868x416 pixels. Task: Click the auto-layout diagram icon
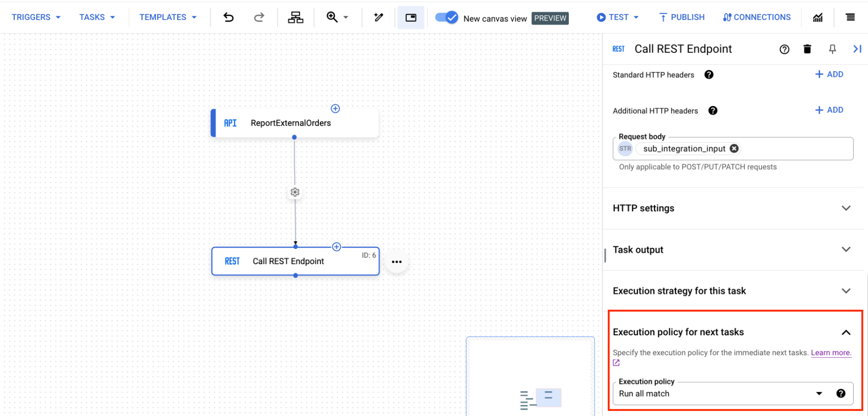tap(296, 17)
